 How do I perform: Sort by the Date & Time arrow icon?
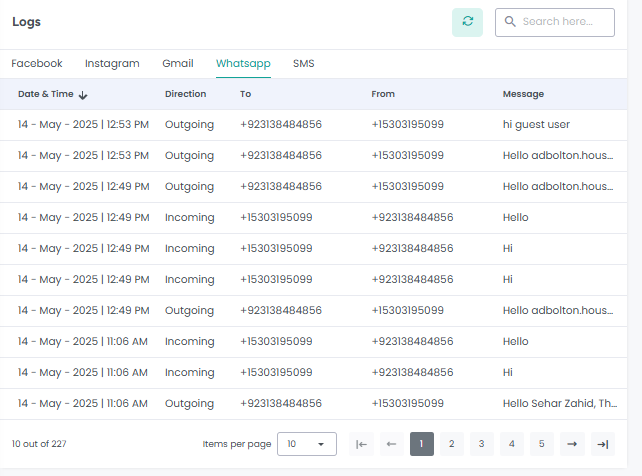tap(83, 95)
